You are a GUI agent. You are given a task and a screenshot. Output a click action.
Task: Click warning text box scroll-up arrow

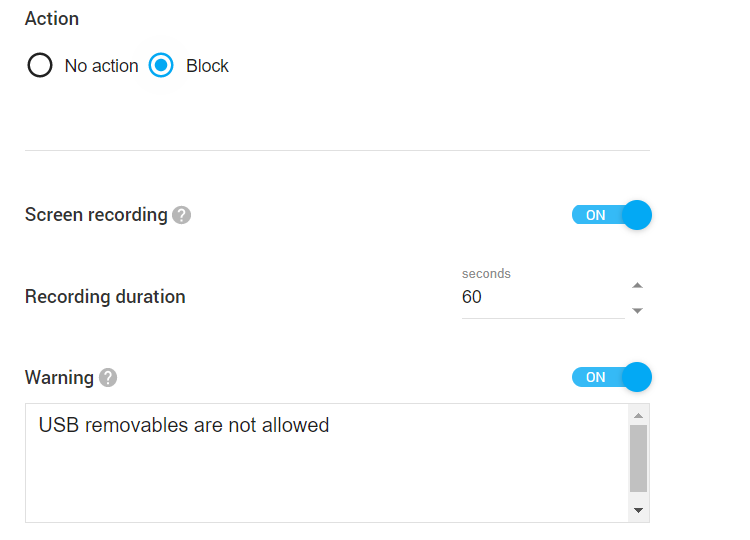click(x=638, y=414)
